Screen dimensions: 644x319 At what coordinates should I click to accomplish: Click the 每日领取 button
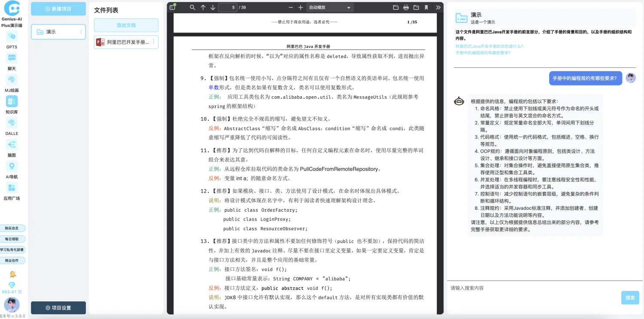[12, 239]
